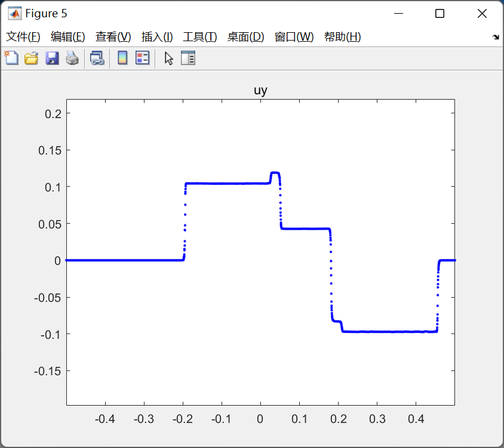Screen dimensions: 504x448
Task: Close the Figure 5 window
Action: [482, 14]
